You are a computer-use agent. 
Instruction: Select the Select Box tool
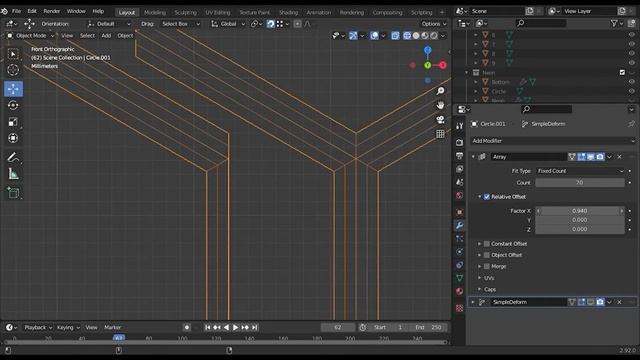tap(13, 54)
